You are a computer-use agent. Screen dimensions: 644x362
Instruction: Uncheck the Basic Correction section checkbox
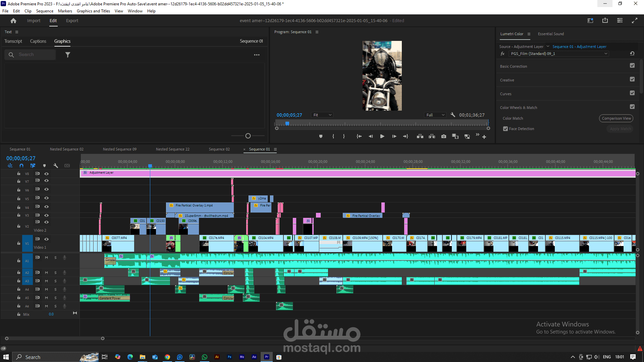click(x=632, y=66)
